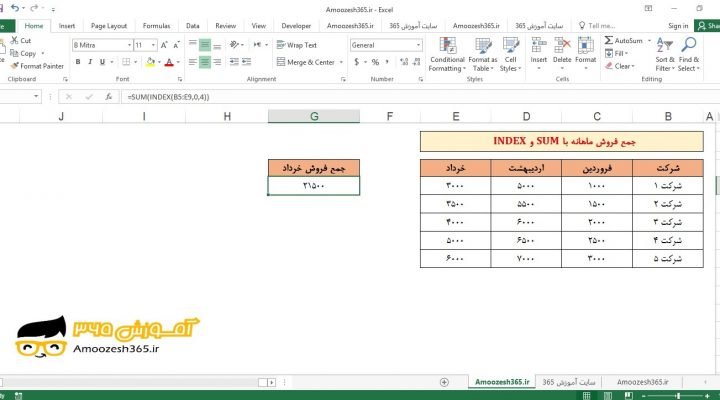Add a new sheet with plus icon
The width and height of the screenshot is (720, 400).
point(444,382)
